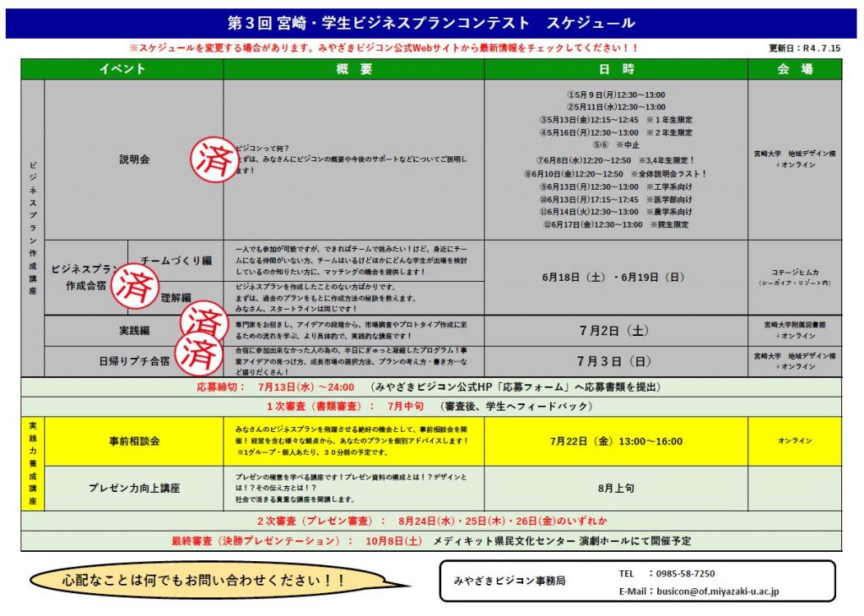Viewport: 864px width, 616px height.
Task: Click the application deadline '7月13日(水)~24:00'
Action: click(305, 387)
